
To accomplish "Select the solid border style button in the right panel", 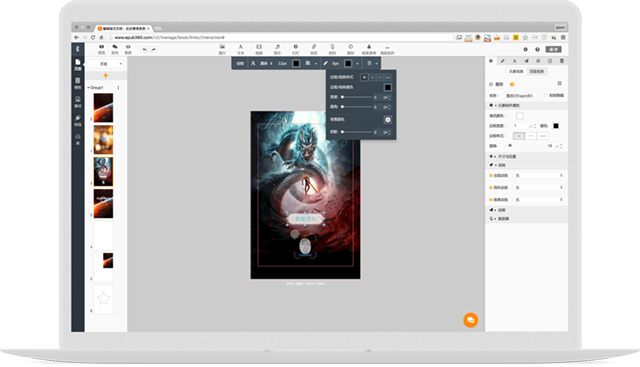I will pyautogui.click(x=519, y=136).
